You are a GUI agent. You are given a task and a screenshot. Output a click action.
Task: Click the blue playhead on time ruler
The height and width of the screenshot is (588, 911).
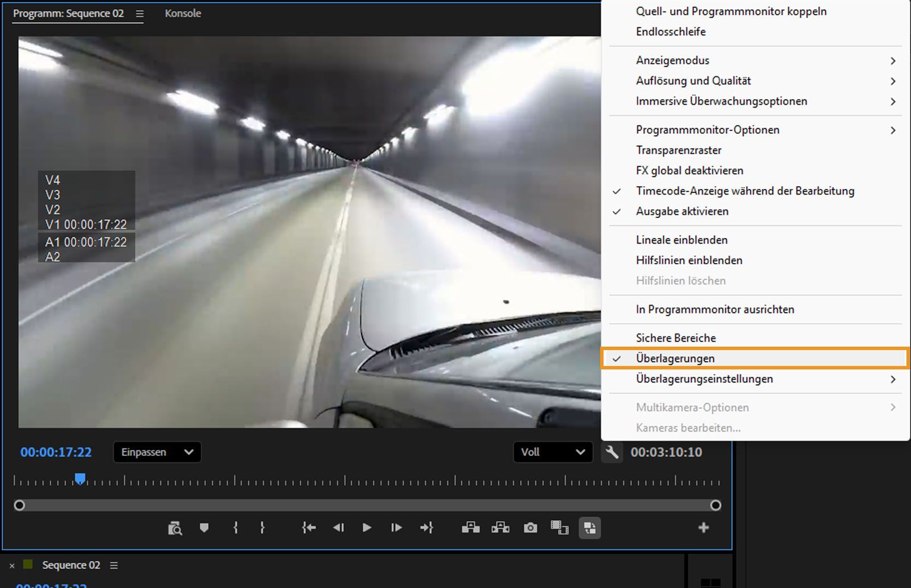80,479
